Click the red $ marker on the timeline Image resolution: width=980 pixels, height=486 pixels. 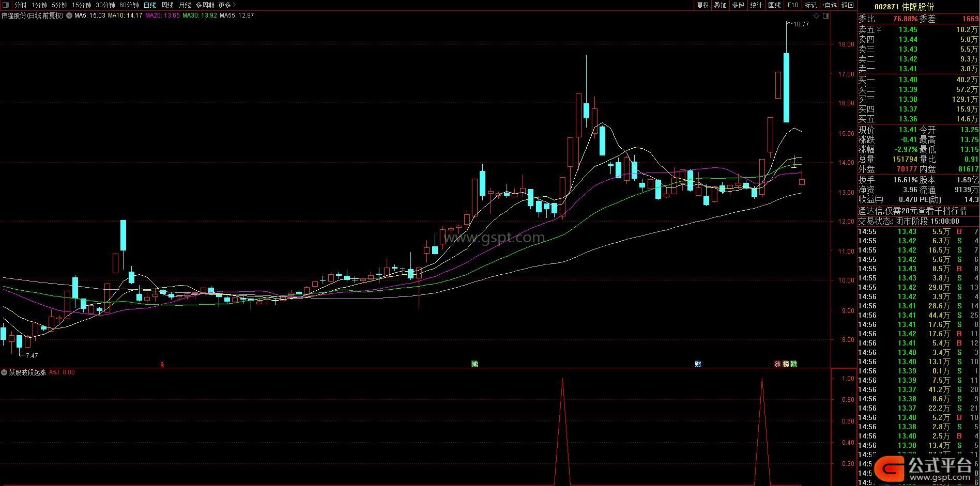click(162, 364)
